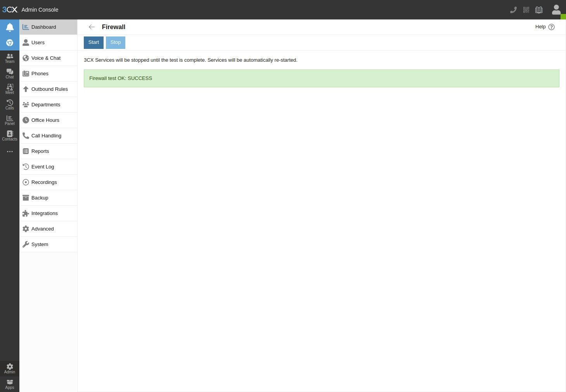Open the QR code icon in top bar
Viewport: 566px width, 392px height.
point(526,10)
